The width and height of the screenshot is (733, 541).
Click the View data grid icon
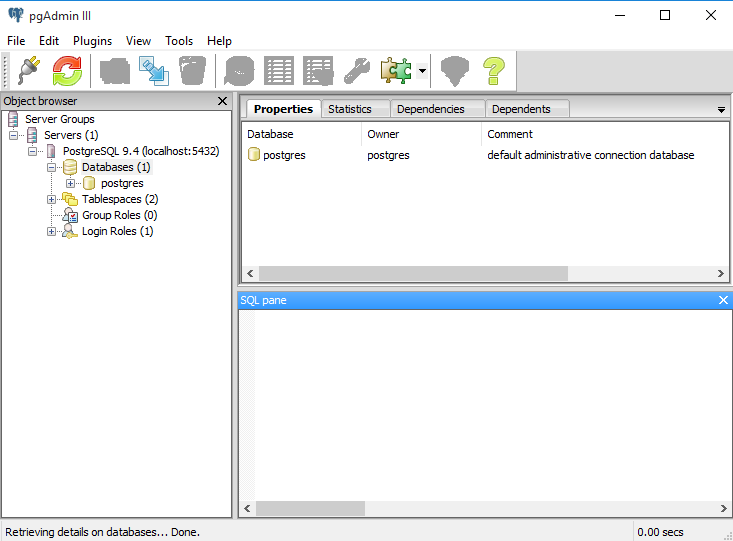279,71
